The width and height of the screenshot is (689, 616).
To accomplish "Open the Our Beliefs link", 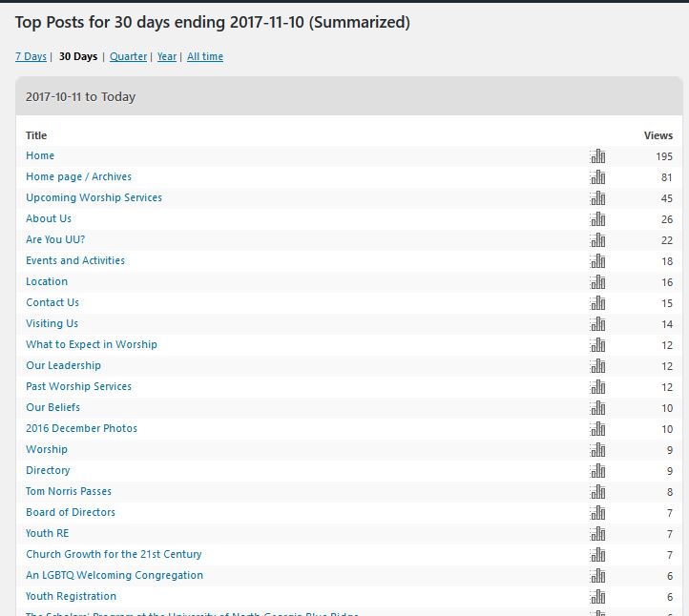I will pyautogui.click(x=52, y=407).
